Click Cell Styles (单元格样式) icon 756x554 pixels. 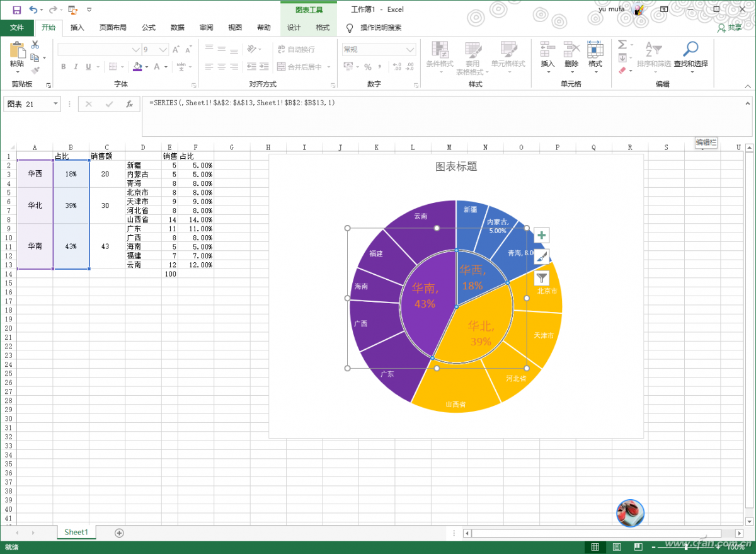(508, 50)
